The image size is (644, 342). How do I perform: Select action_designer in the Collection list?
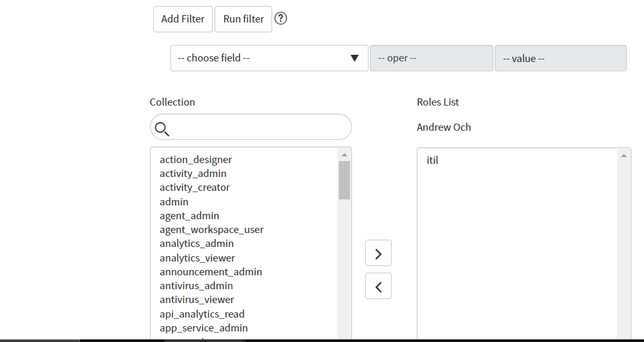(x=196, y=160)
